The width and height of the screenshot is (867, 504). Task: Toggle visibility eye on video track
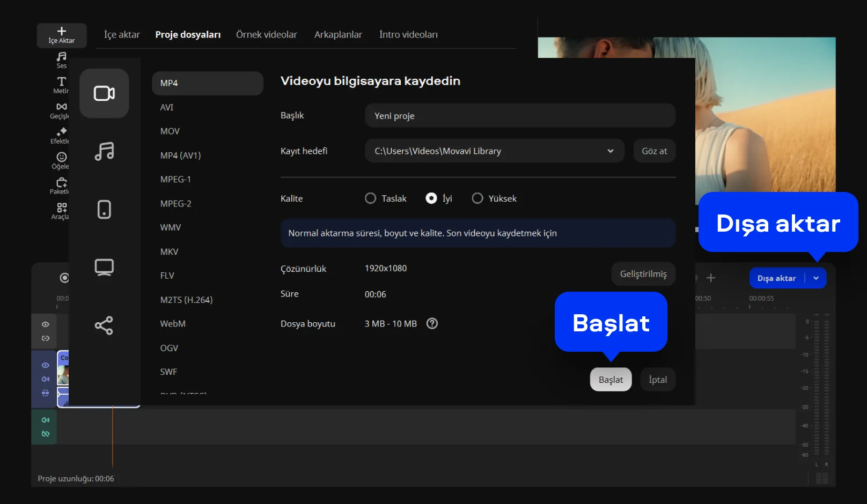click(46, 365)
